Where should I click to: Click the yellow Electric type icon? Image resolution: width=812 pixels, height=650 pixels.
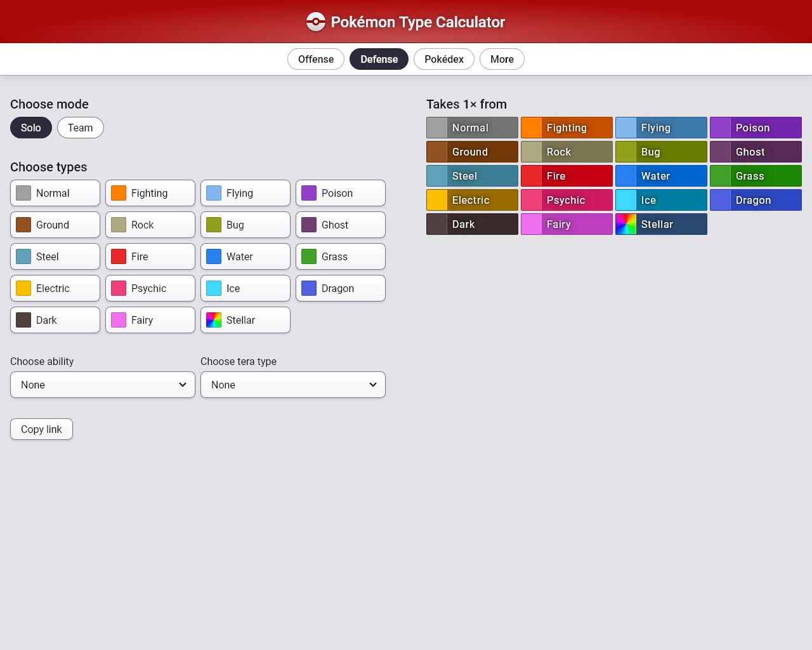(x=23, y=288)
